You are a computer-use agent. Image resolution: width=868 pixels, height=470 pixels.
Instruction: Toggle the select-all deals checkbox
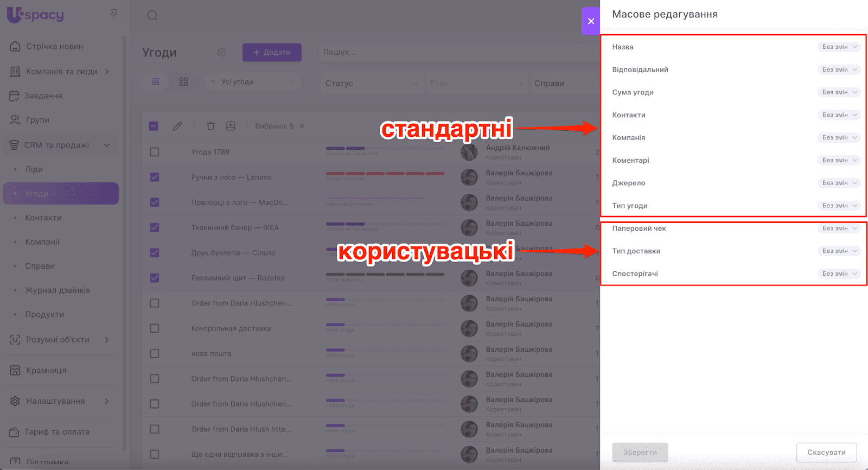tap(154, 126)
